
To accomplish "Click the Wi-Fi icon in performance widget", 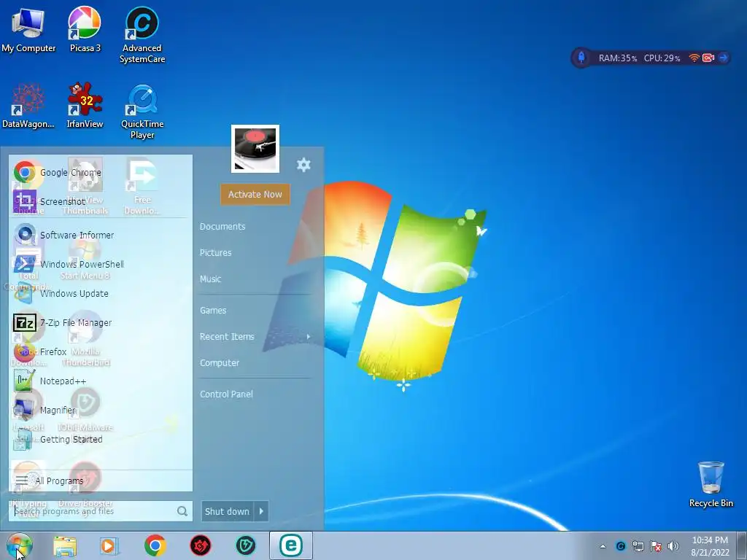I will [694, 58].
